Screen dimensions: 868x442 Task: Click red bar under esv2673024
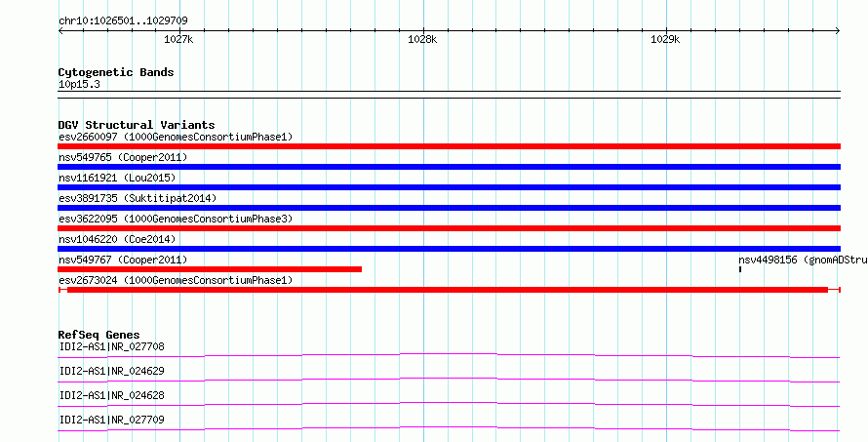[449, 290]
